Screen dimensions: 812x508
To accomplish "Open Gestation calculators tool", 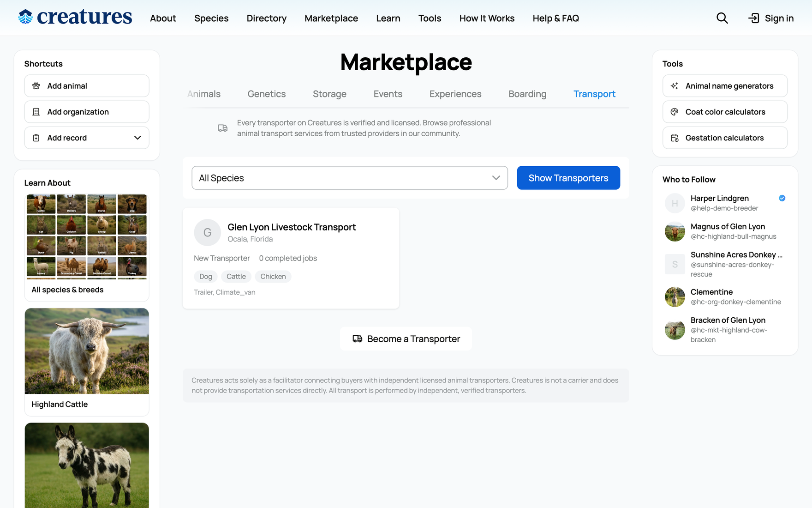I will point(725,138).
